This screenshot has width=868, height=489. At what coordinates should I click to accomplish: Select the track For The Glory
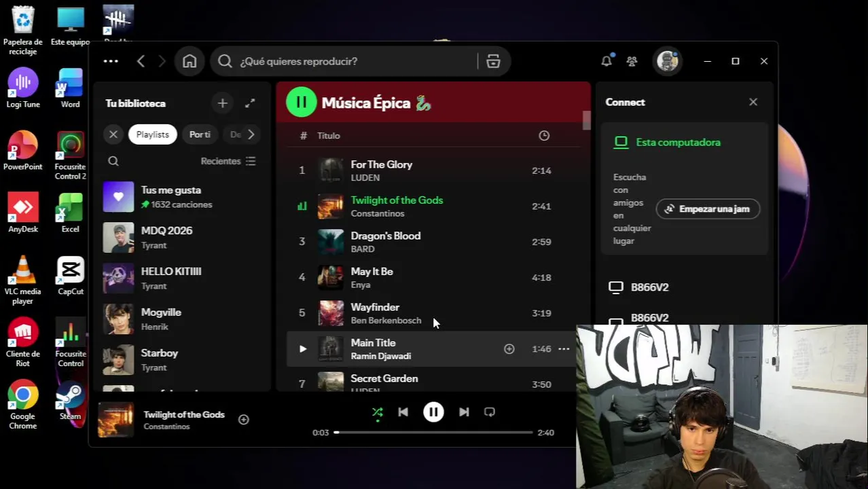tap(433, 170)
